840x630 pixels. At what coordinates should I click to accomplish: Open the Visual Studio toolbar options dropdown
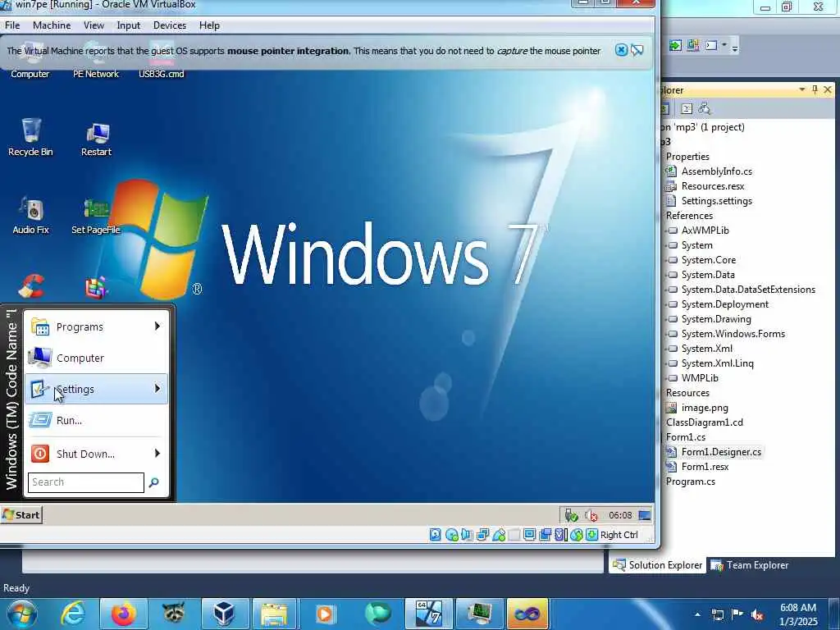coord(735,47)
